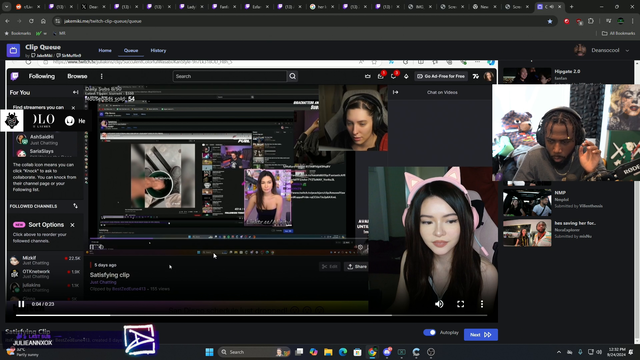This screenshot has height=360, width=640.
Task: Toggle the Autoplay switch
Action: (x=429, y=333)
